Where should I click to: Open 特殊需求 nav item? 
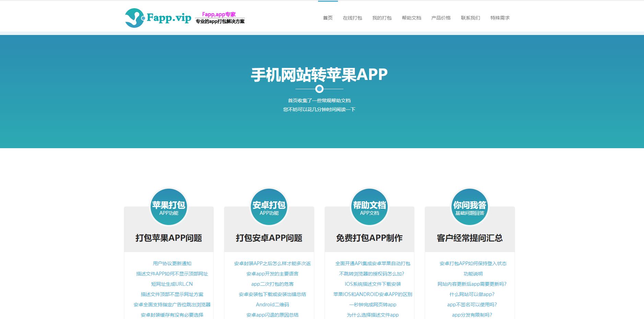pyautogui.click(x=500, y=18)
